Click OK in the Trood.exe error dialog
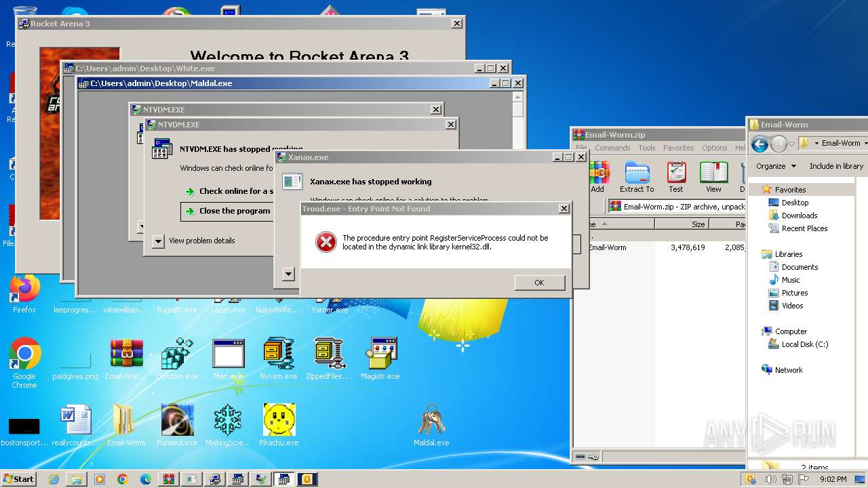The image size is (868, 488). coord(539,283)
